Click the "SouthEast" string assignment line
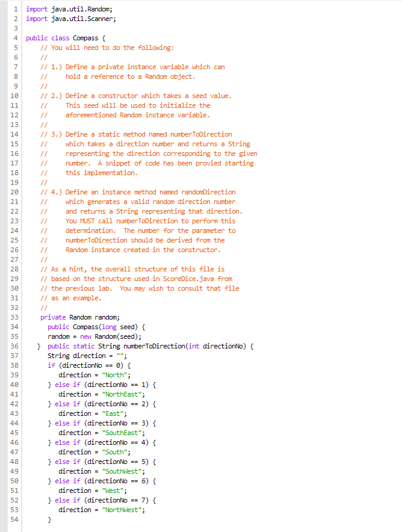Screen dimensions: 402x532 102,433
